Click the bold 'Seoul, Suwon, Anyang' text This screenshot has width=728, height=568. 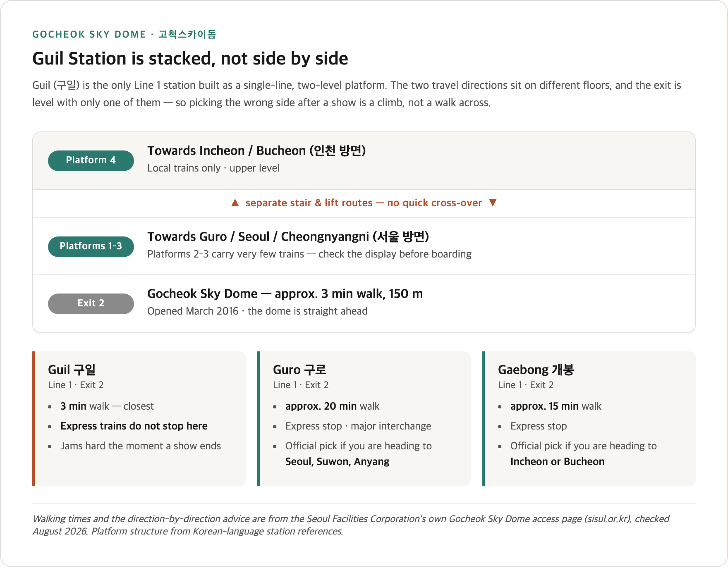click(x=338, y=462)
